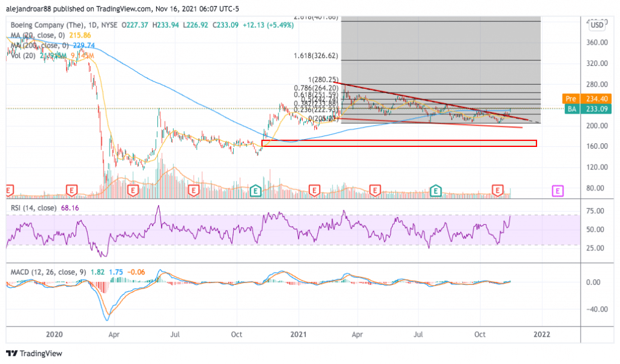Click the 1(280.25) Fibonacci level label
The height and width of the screenshot is (364, 620).
click(323, 80)
